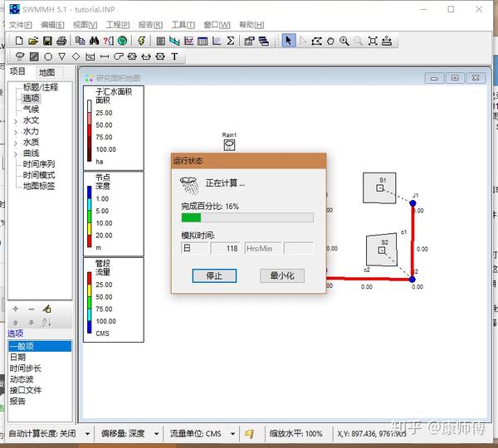498x448 pixels.
Task: Select 时间步长 in the options list
Action: point(26,368)
